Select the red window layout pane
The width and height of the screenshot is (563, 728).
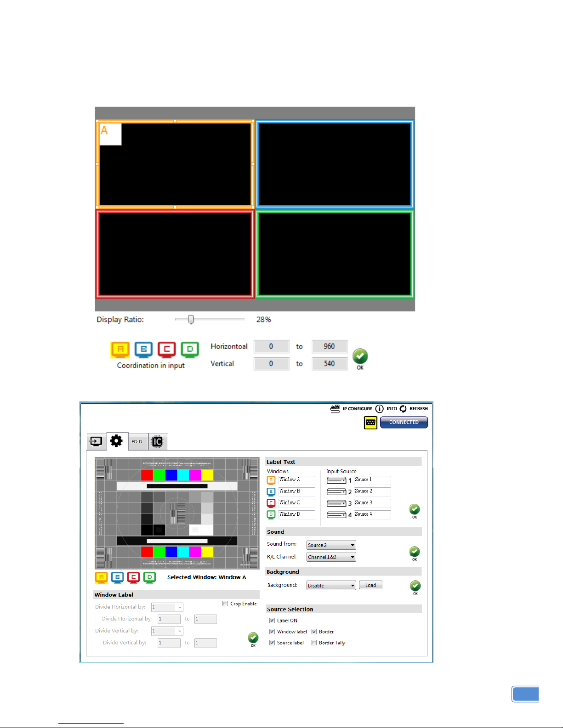coord(175,254)
